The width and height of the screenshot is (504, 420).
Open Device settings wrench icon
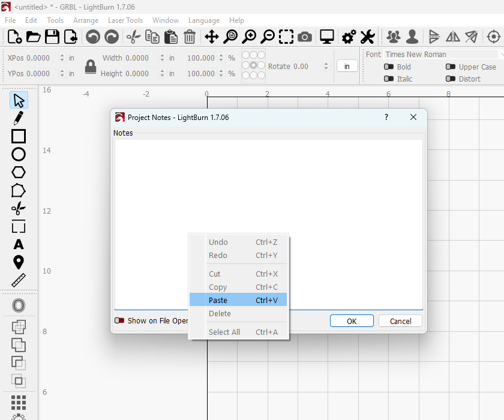coord(367,37)
